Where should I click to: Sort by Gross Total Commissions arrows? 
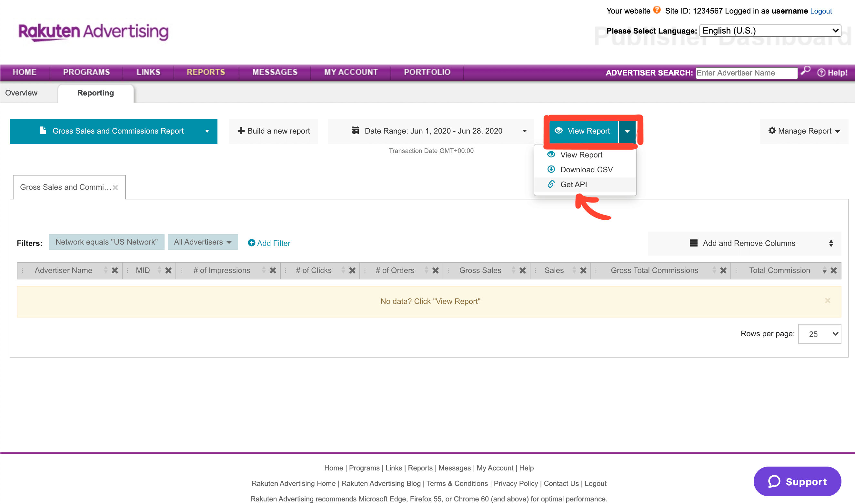point(714,270)
